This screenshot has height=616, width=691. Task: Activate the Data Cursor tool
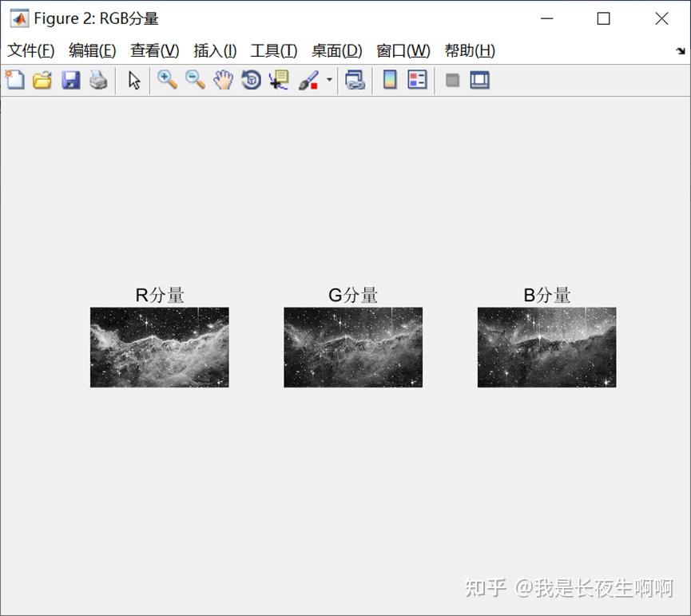pos(279,80)
